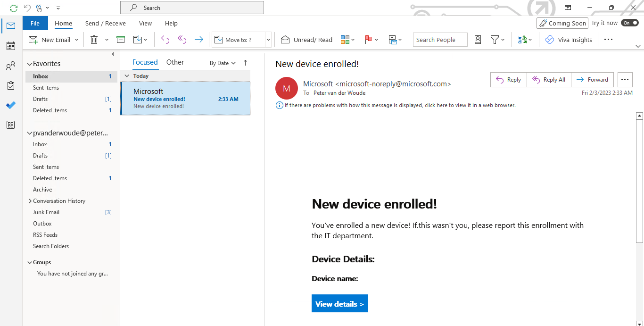Image resolution: width=644 pixels, height=326 pixels.
Task: Click the View details > button
Action: click(x=340, y=304)
